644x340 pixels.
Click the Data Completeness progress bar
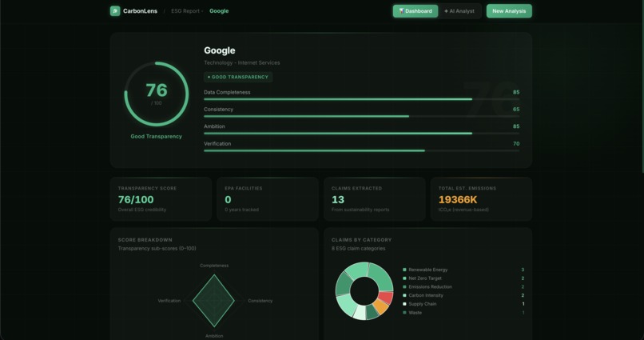[361, 99]
